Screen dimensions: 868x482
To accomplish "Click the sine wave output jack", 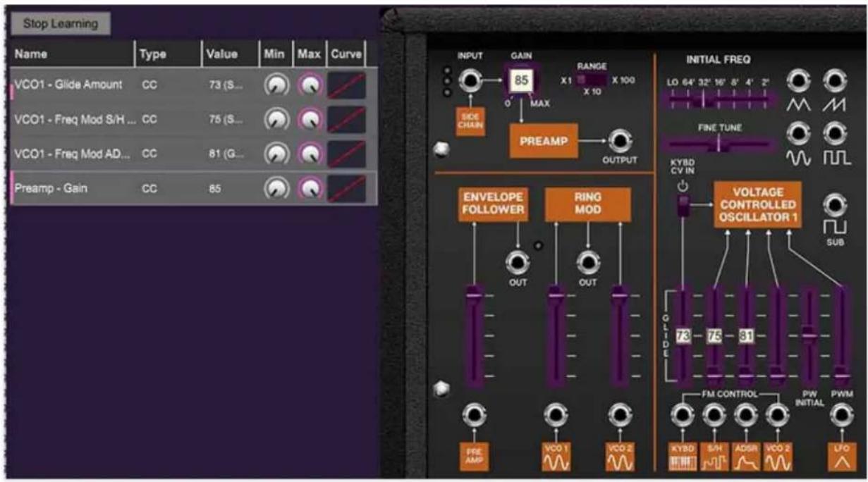I will tap(797, 132).
